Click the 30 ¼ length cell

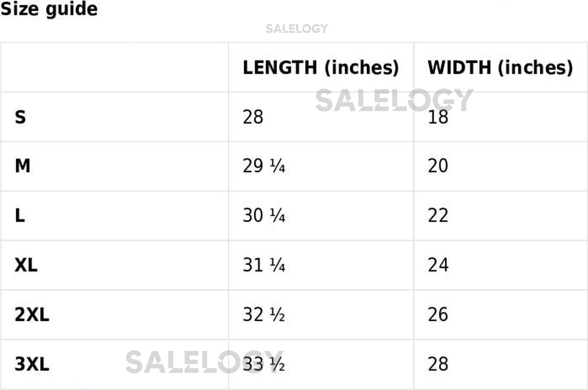[264, 216]
